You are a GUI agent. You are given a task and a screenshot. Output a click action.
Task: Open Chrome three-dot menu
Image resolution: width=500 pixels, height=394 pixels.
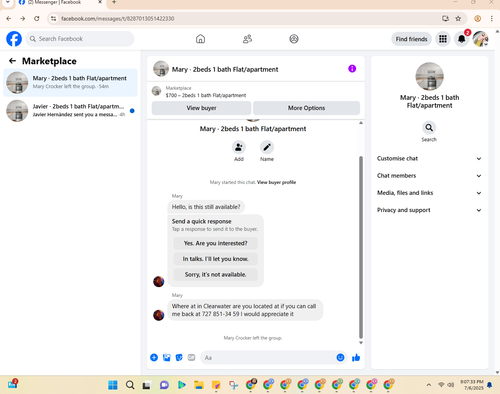tap(492, 19)
